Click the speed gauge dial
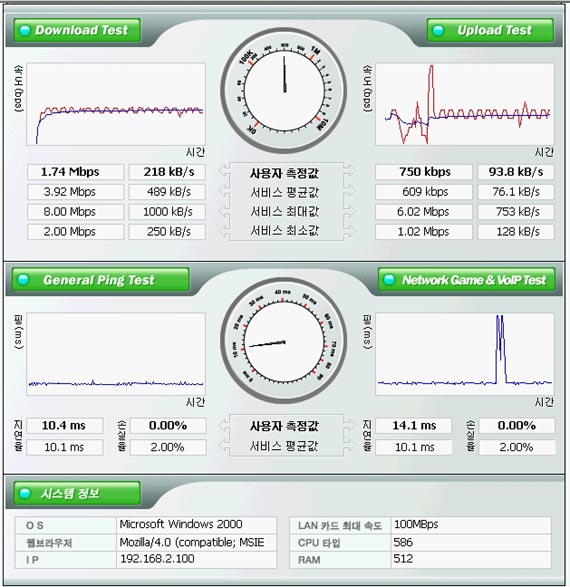This screenshot has height=587, width=570. (284, 91)
